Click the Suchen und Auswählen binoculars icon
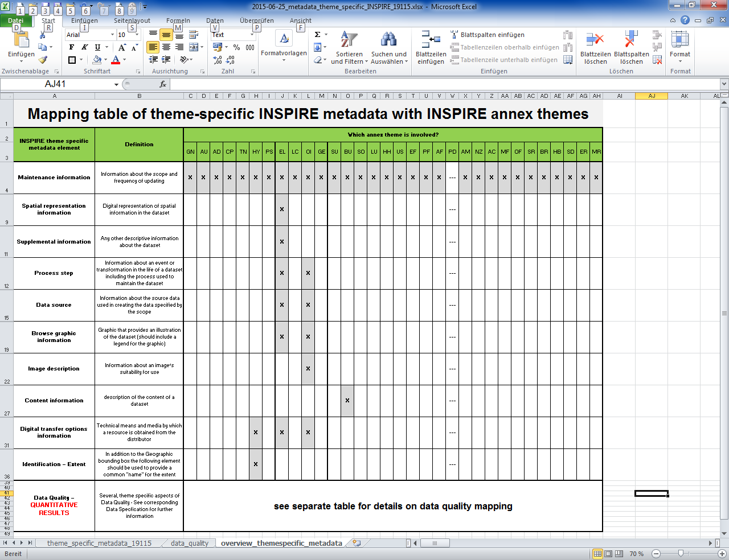Screen dimensions: 729x560 point(388,40)
